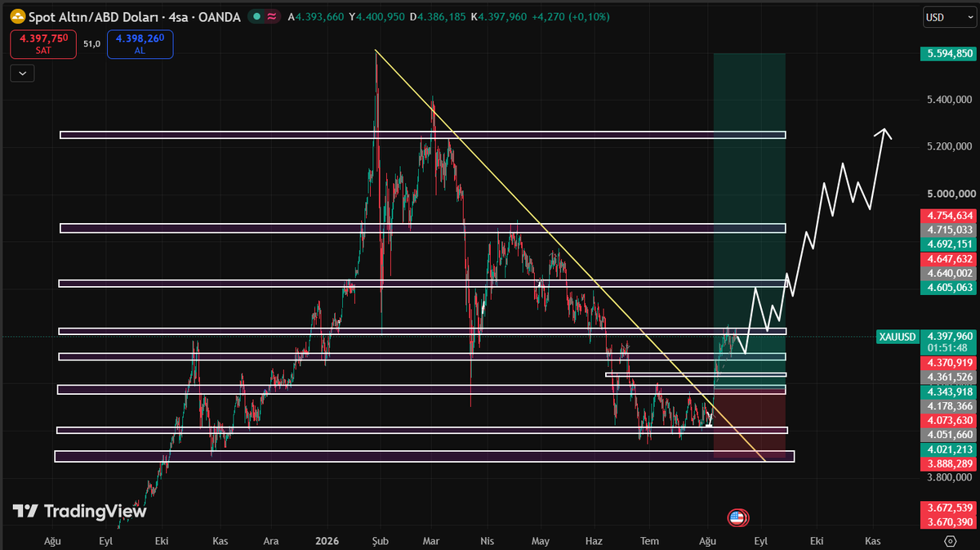Collapse the legend with the chevron button
The width and height of the screenshot is (980, 550).
tap(22, 74)
